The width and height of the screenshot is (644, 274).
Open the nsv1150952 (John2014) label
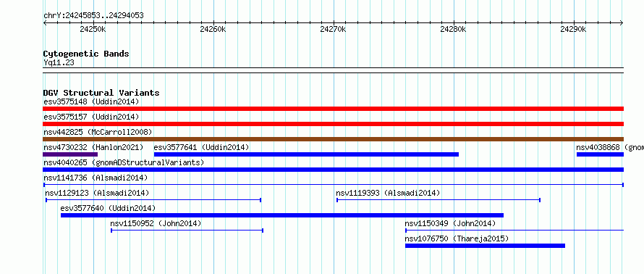[x=156, y=223]
